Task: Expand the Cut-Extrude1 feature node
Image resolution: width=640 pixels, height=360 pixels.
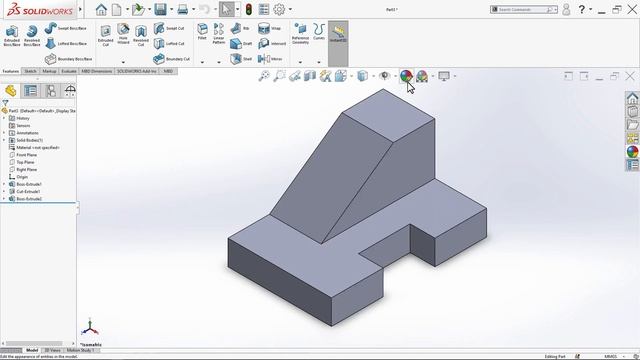Action: click(4, 191)
